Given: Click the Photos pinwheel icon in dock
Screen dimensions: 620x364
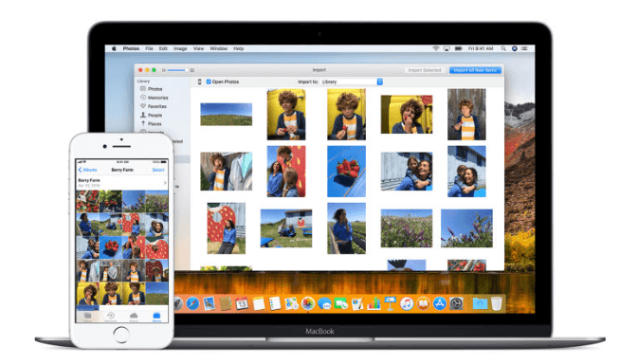Looking at the screenshot, I should tap(307, 303).
